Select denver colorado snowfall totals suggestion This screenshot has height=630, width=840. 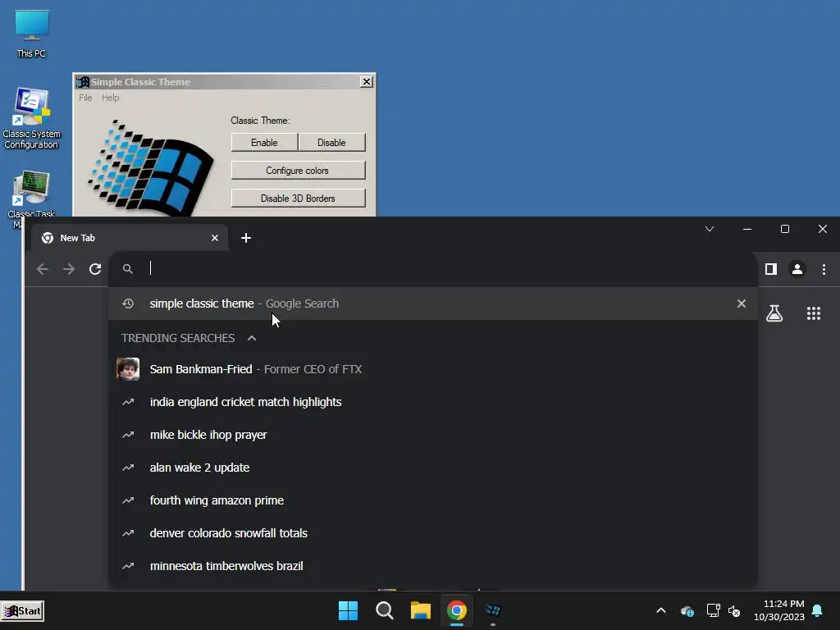pyautogui.click(x=433, y=533)
